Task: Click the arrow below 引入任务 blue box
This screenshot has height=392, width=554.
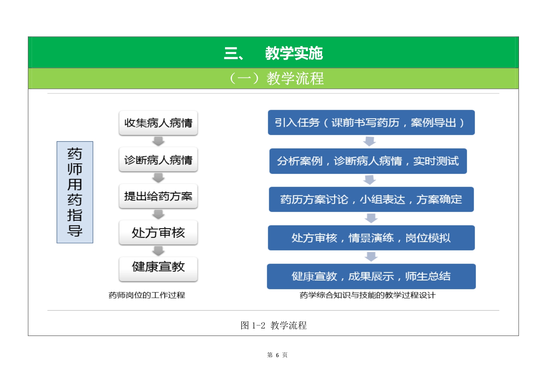Action: click(369, 141)
